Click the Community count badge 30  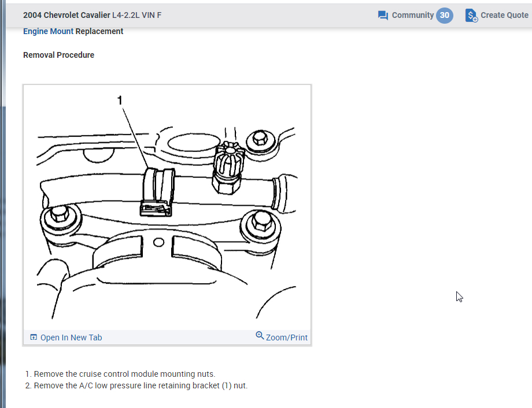[445, 15]
